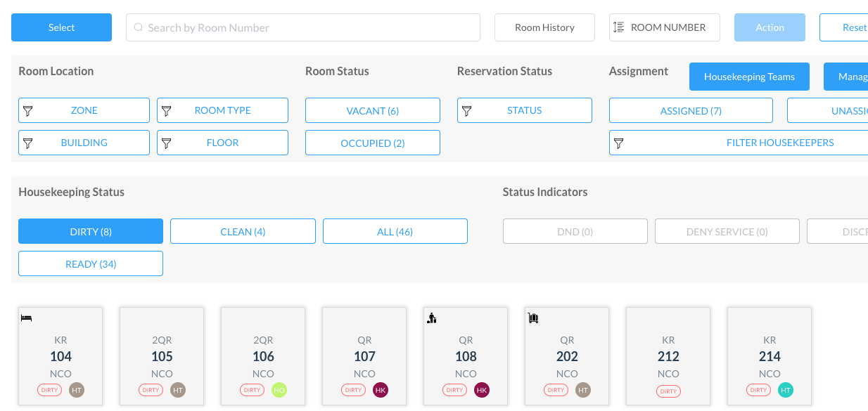Click the funnel icon in the ZONE filter
This screenshot has width=868, height=411.
coord(28,111)
